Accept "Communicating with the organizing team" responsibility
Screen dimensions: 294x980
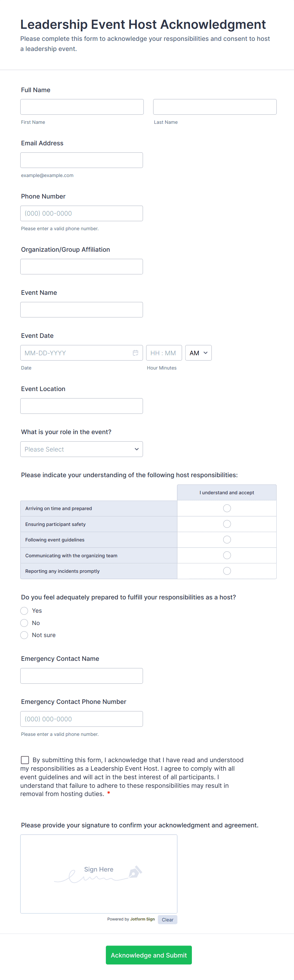click(x=227, y=555)
